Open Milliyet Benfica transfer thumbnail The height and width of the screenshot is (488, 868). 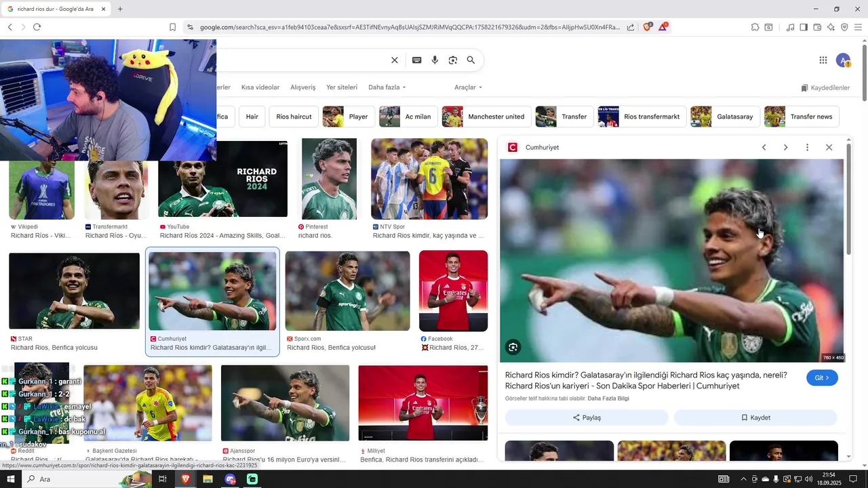pos(422,403)
